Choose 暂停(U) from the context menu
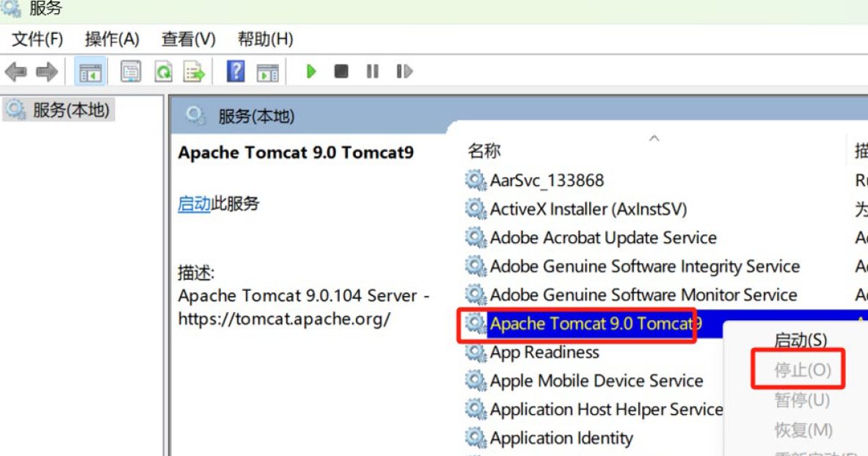 tap(801, 399)
